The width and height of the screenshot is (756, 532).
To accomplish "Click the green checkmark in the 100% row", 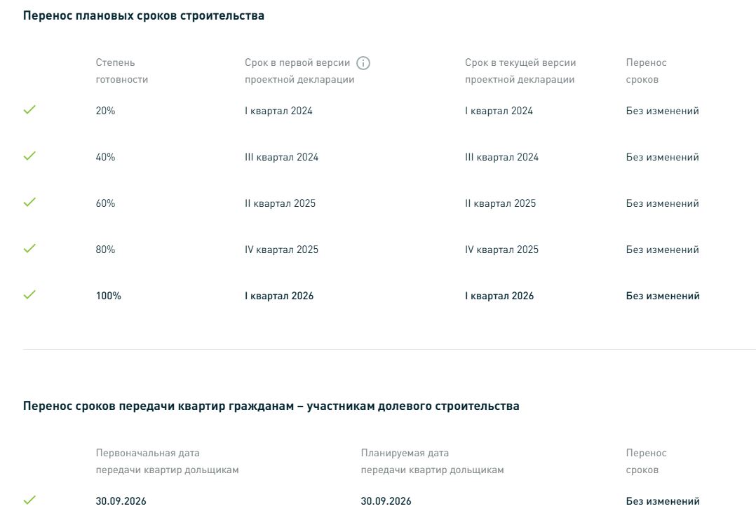I will point(29,295).
